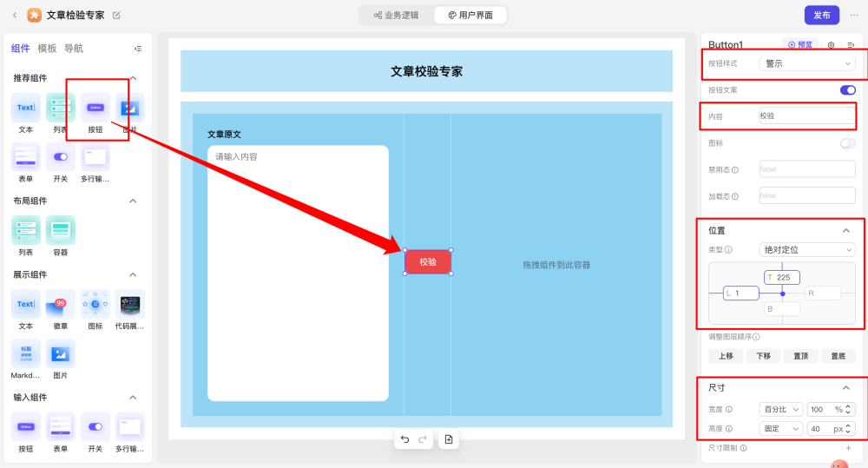This screenshot has height=468, width=868.
Task: Collapse the left component panel
Action: 138,49
